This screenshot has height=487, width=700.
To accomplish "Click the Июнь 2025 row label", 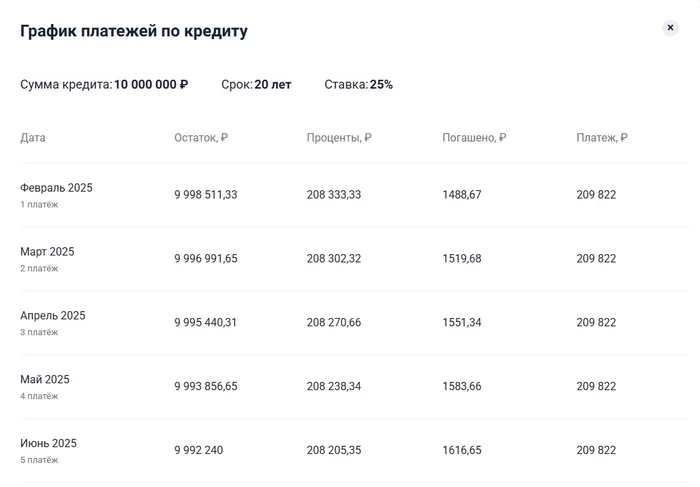I will click(x=48, y=444).
